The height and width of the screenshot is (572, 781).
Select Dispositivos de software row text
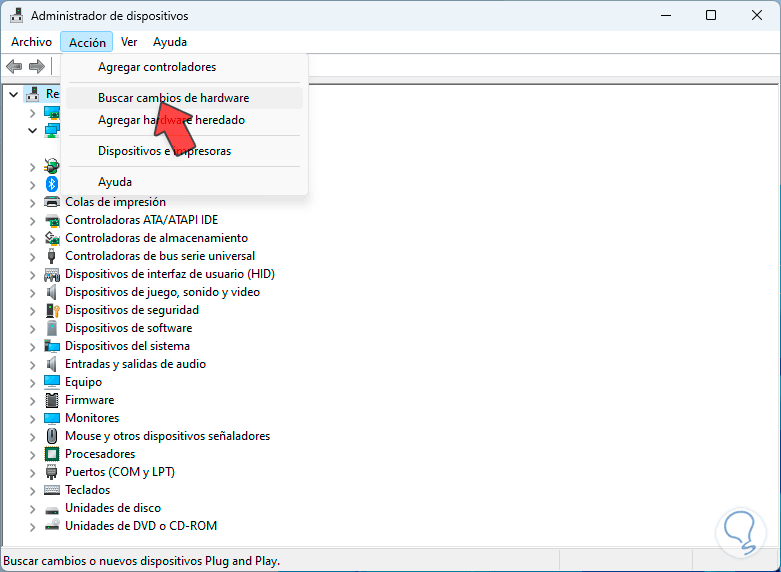129,328
